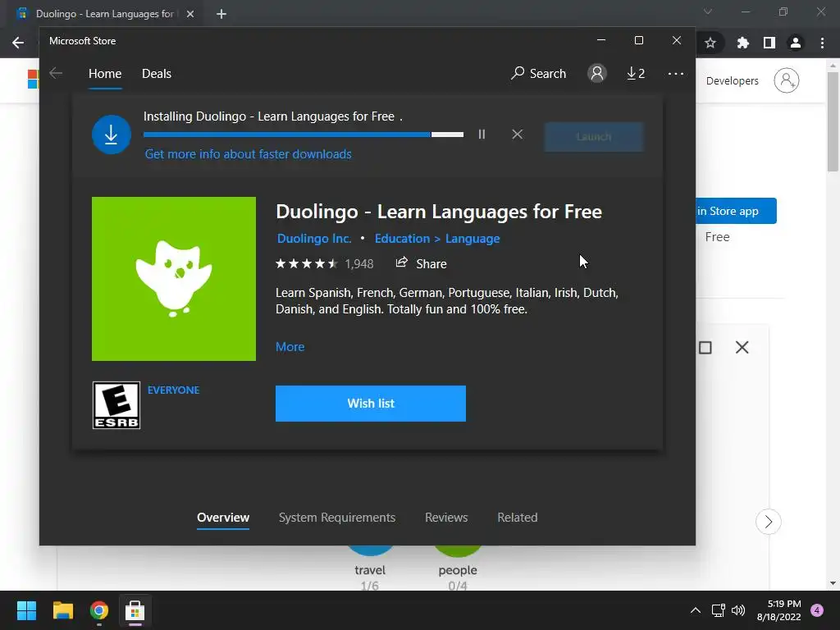
Task: Click next arrow on web page carousel
Action: 768,522
